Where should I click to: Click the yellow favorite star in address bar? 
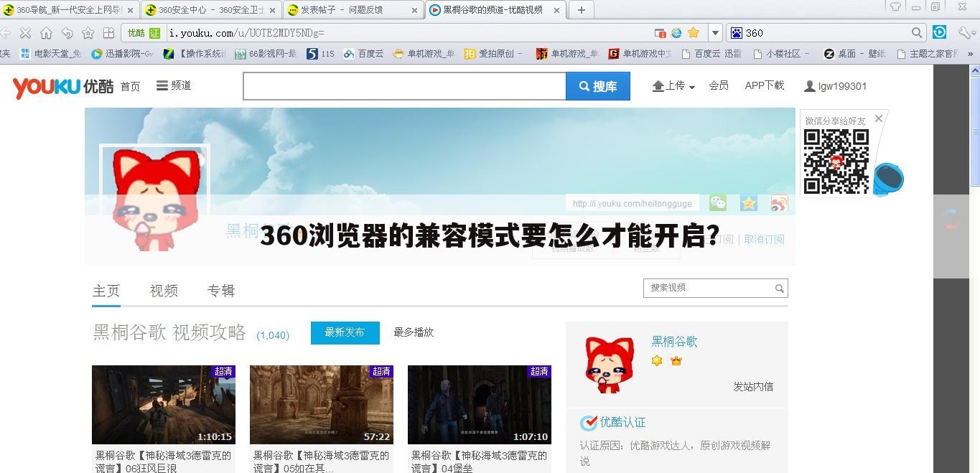[x=693, y=32]
